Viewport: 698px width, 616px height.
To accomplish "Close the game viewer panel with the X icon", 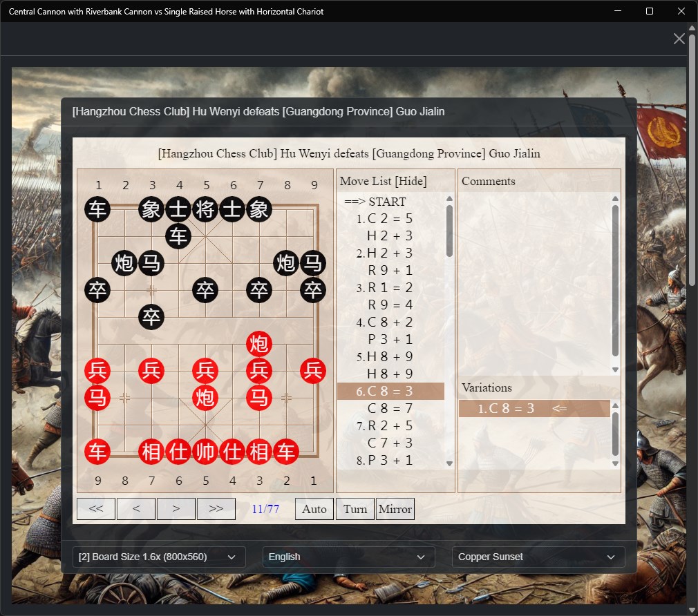I will (x=679, y=39).
